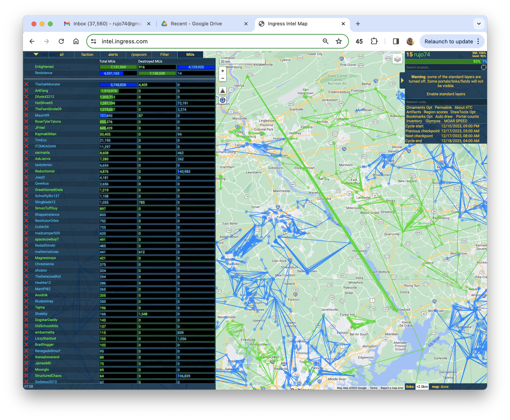The width and height of the screenshot is (510, 420).
Task: Open About IITC link
Action: [x=463, y=107]
